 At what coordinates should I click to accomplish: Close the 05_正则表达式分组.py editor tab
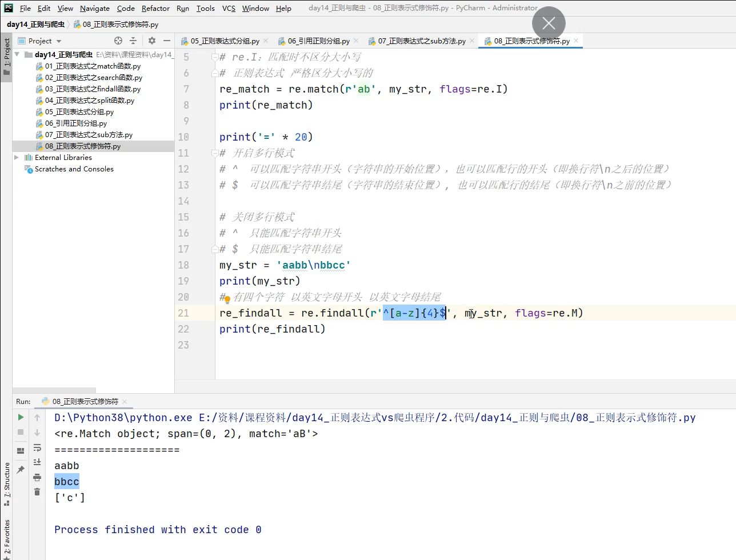pyautogui.click(x=266, y=41)
